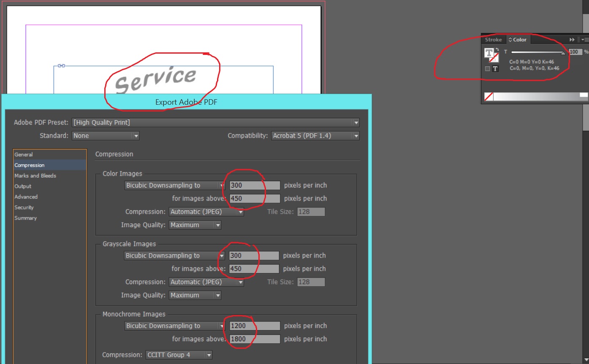Open Monochrome Images downsampling method dropdown

pos(175,326)
